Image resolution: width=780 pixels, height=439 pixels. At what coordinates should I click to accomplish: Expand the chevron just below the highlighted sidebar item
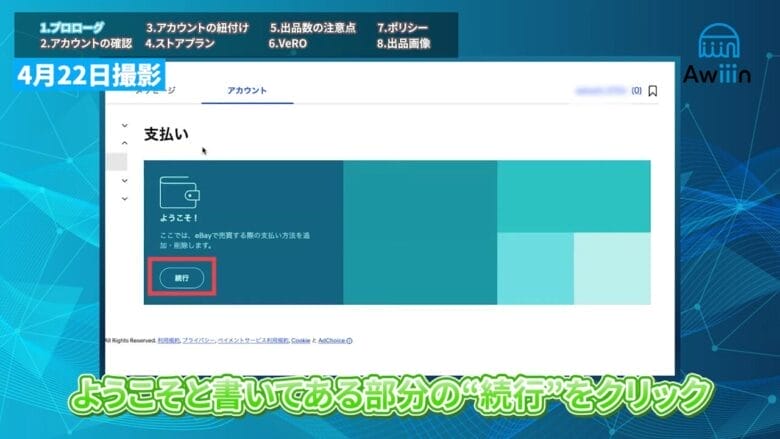point(125,181)
